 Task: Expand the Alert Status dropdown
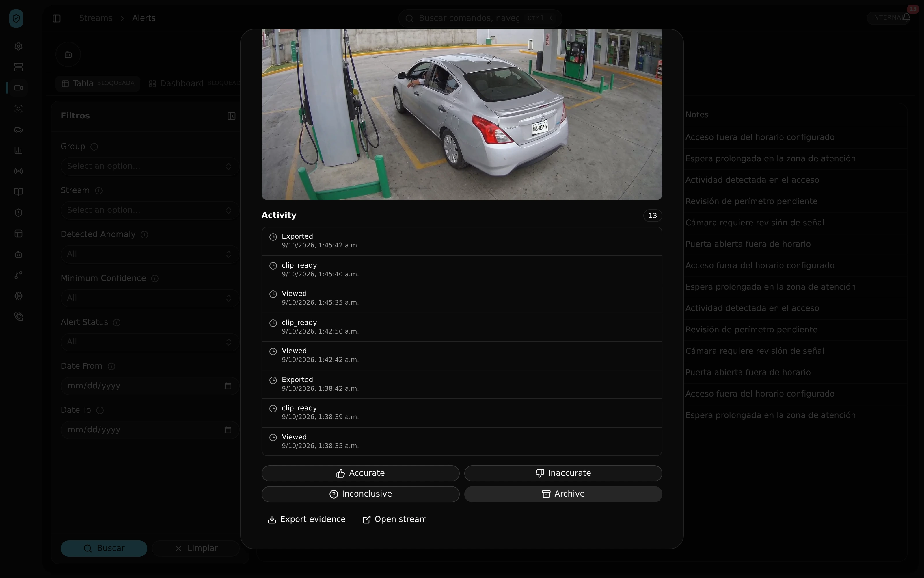150,342
